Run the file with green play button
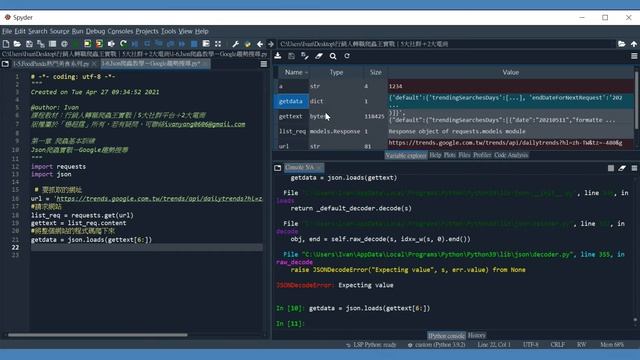Viewport: 640px width, 360px height. (x=76, y=44)
